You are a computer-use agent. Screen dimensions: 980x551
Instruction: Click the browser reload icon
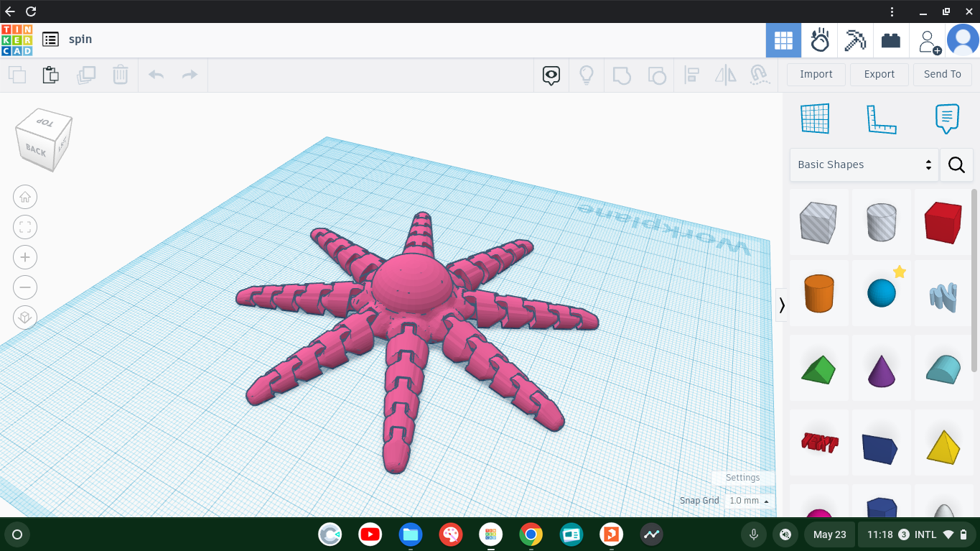(30, 11)
